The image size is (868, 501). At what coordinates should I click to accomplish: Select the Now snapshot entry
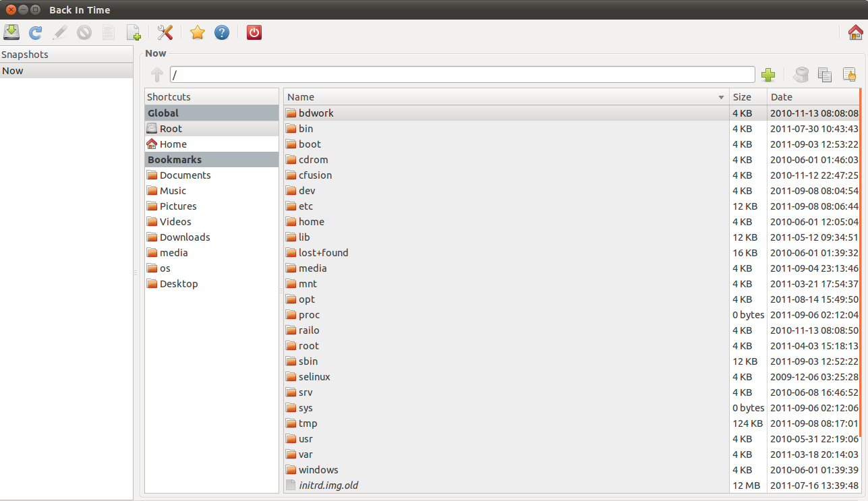coord(66,71)
